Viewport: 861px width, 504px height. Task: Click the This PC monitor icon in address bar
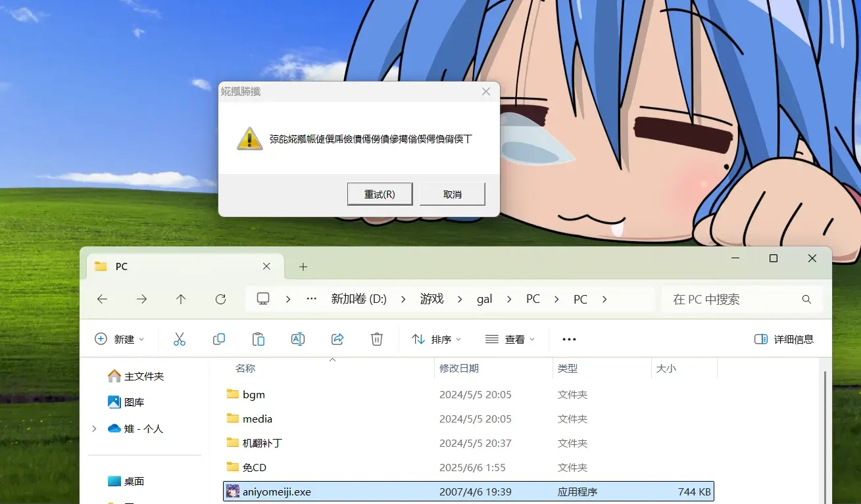click(263, 299)
